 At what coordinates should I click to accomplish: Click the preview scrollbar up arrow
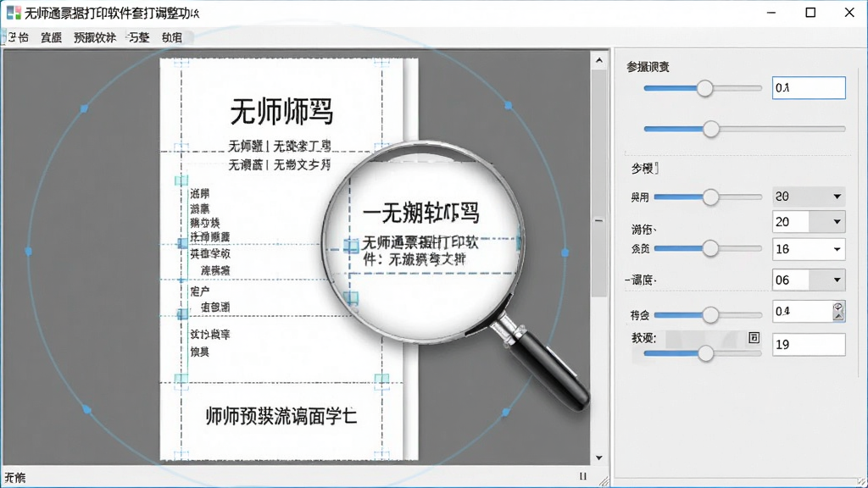pos(599,60)
